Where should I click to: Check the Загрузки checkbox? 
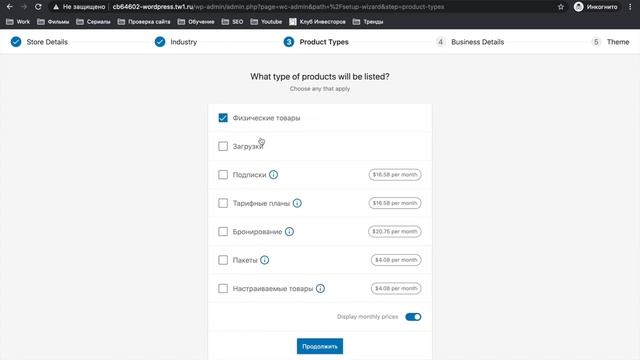click(223, 146)
